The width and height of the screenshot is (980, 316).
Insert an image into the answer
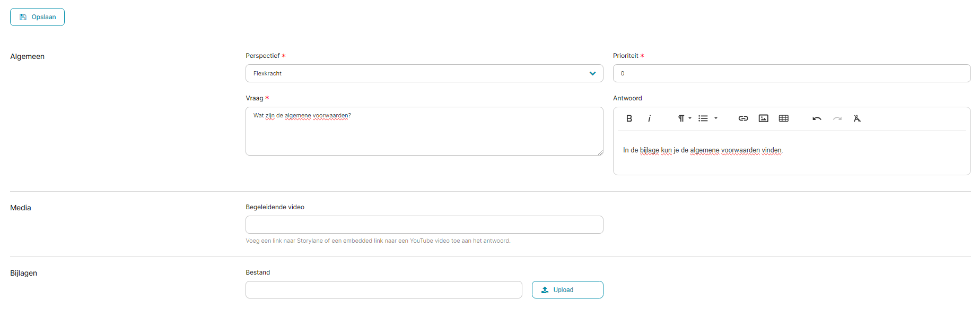pos(764,118)
